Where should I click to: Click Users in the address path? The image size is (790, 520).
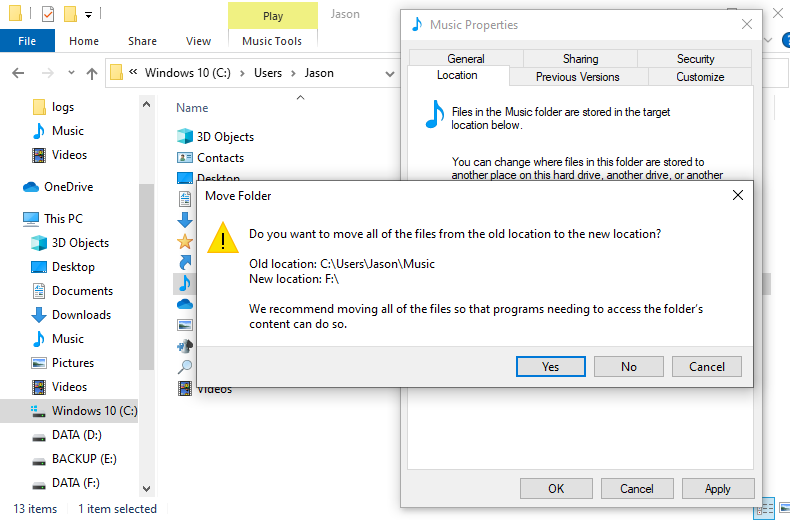[268, 73]
